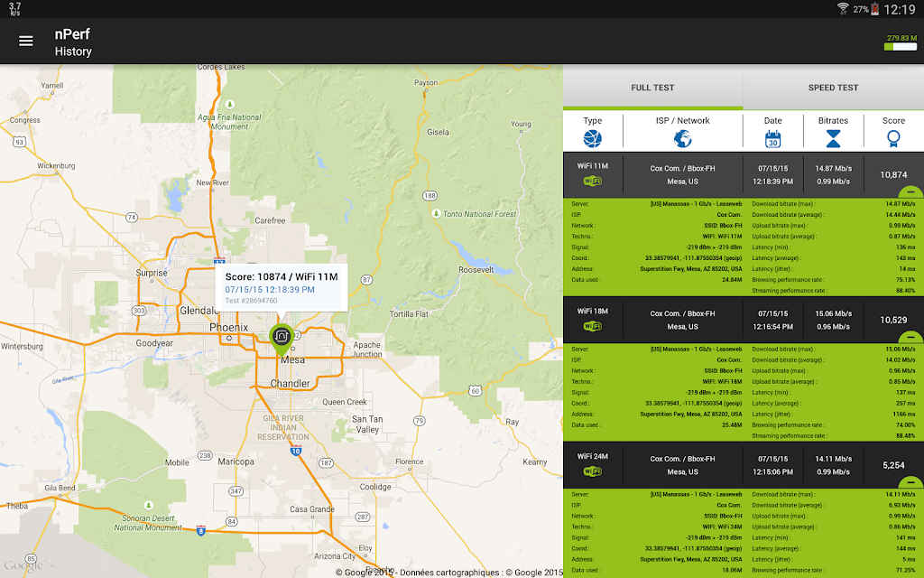Screen dimensions: 924x578
Task: Click the Bitrates hourglass icon
Action: pyautogui.click(x=833, y=138)
